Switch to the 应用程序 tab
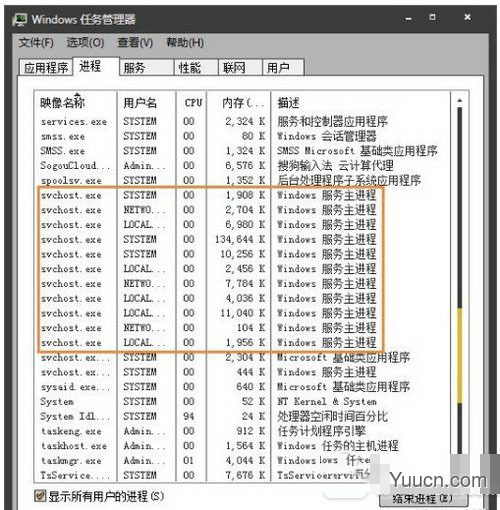The height and width of the screenshot is (510, 500). click(46, 68)
